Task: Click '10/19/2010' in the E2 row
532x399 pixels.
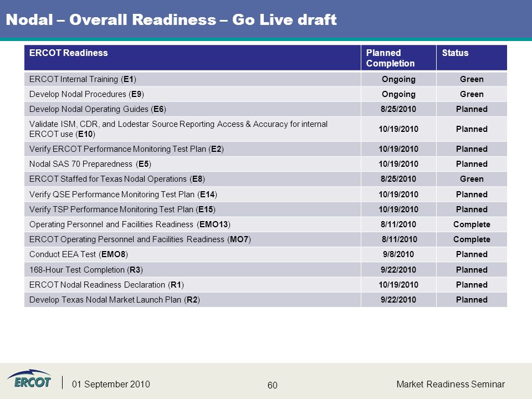Action: pyautogui.click(x=398, y=149)
